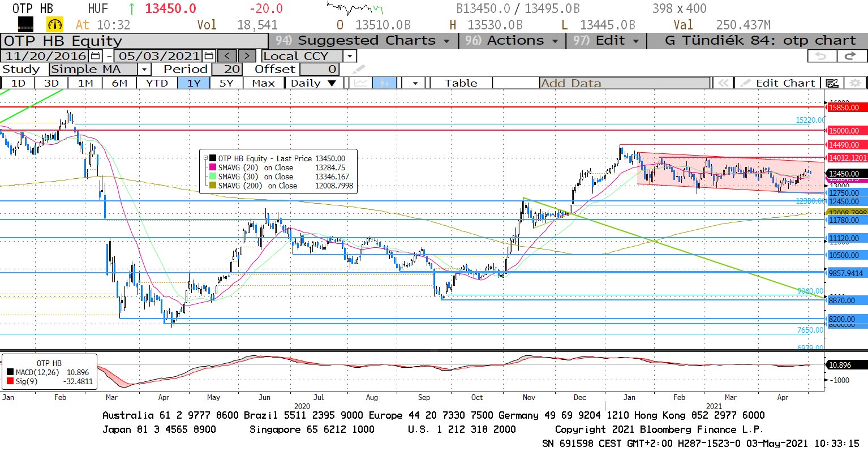Screen dimensions: 868x460
Task: Click the 11780.00 support level label
Action: click(846, 220)
